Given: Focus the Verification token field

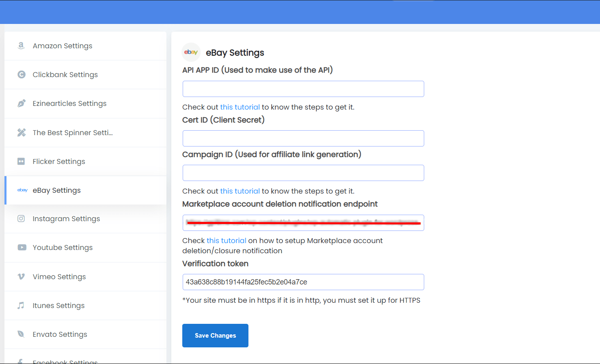Looking at the screenshot, I should [303, 282].
